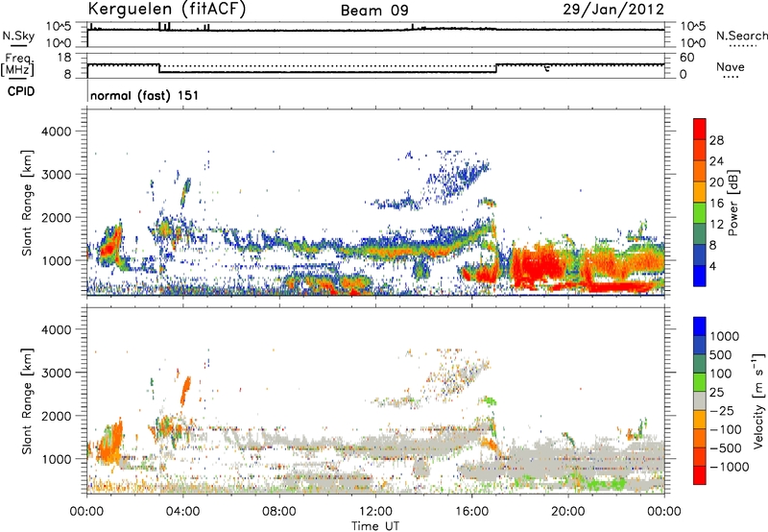
Task: Click the '-1000' tick on the velocity colorbar
Action: [729, 467]
